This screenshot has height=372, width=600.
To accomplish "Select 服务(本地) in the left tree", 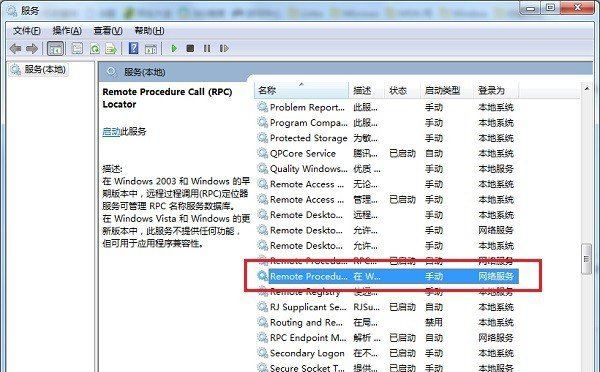I will tap(45, 70).
